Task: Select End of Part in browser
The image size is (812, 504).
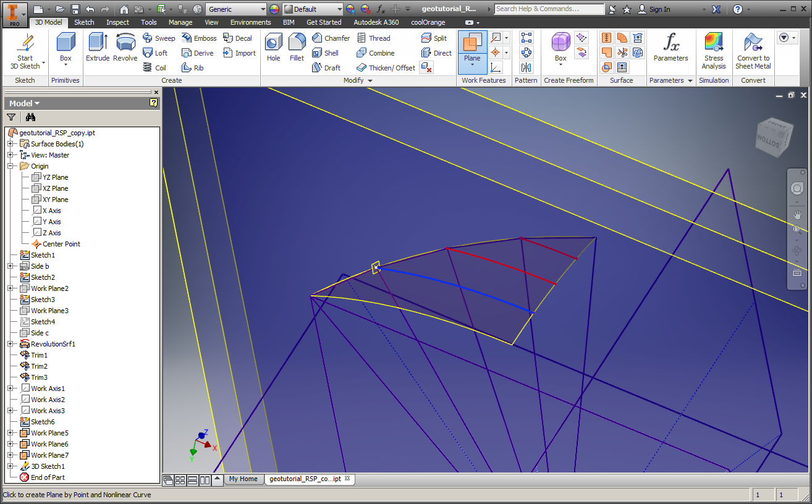Action: coord(48,477)
